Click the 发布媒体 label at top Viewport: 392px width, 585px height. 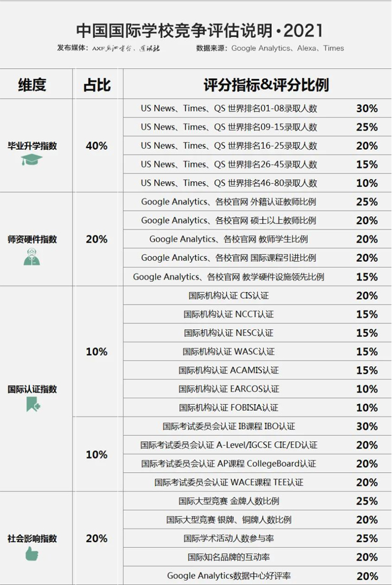pos(73,48)
